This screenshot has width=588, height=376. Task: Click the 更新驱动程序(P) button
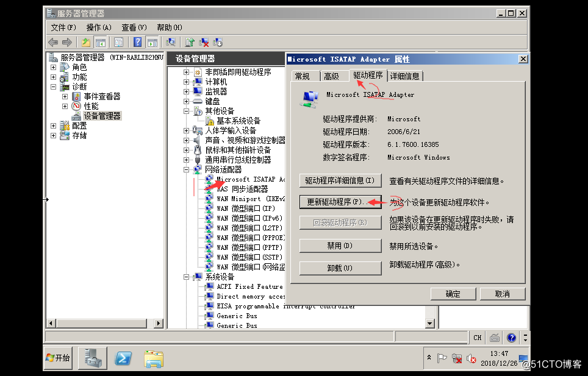click(340, 202)
